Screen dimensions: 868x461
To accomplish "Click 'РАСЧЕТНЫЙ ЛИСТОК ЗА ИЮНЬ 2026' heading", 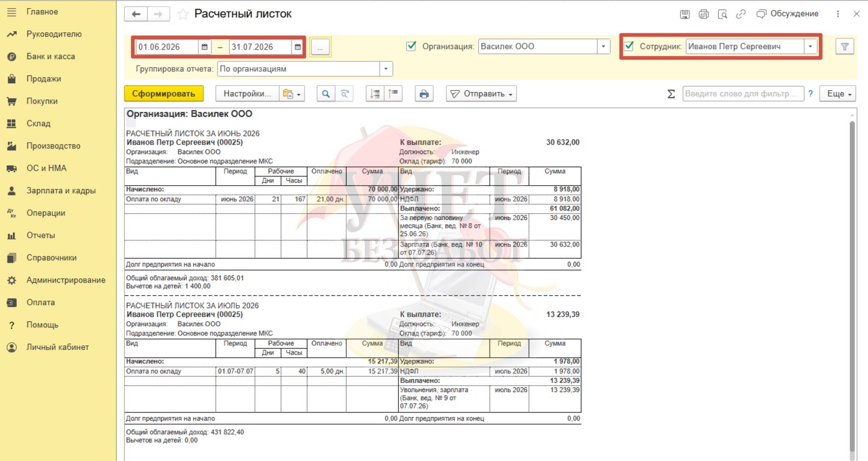I will [x=193, y=134].
